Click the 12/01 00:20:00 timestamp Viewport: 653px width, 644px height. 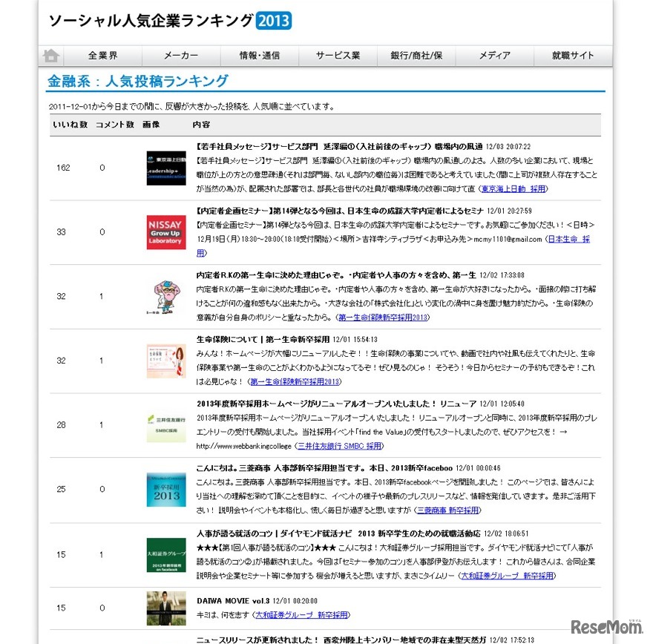click(x=295, y=601)
